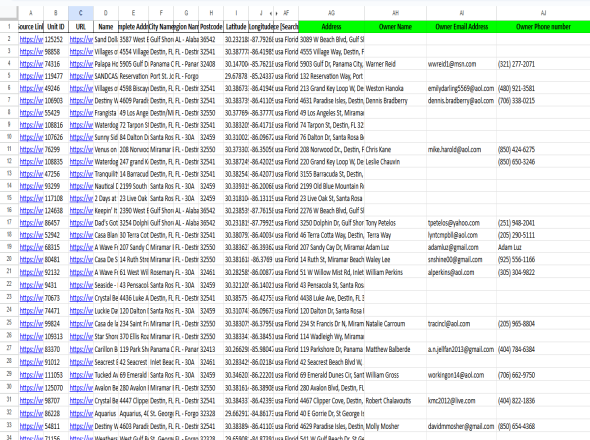Select phone cell (850) 424-6275
Image resolution: width=590 pixels, height=440 pixels.
point(543,149)
